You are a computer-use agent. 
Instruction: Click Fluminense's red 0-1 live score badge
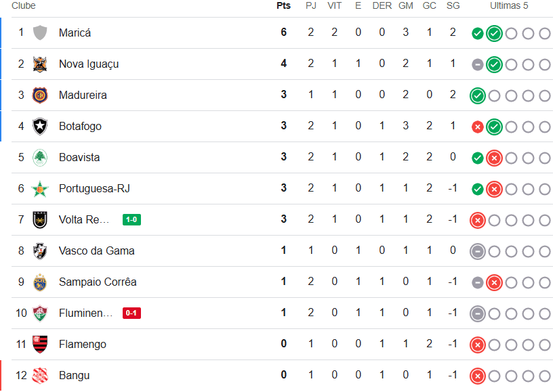[131, 313]
